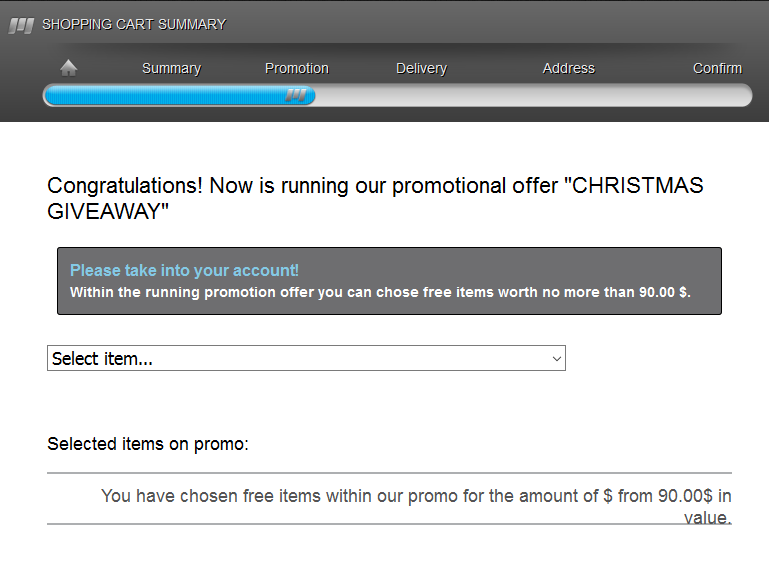
Task: Click the progress bar handle marker
Action: click(296, 95)
